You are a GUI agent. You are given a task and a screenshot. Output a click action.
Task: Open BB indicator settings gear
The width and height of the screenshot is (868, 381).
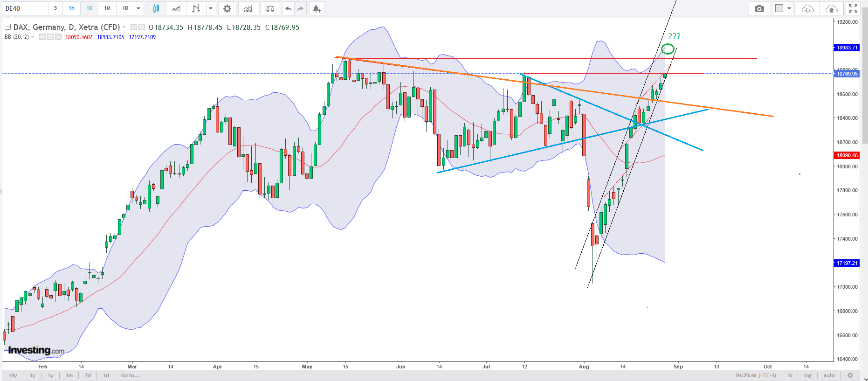point(50,37)
